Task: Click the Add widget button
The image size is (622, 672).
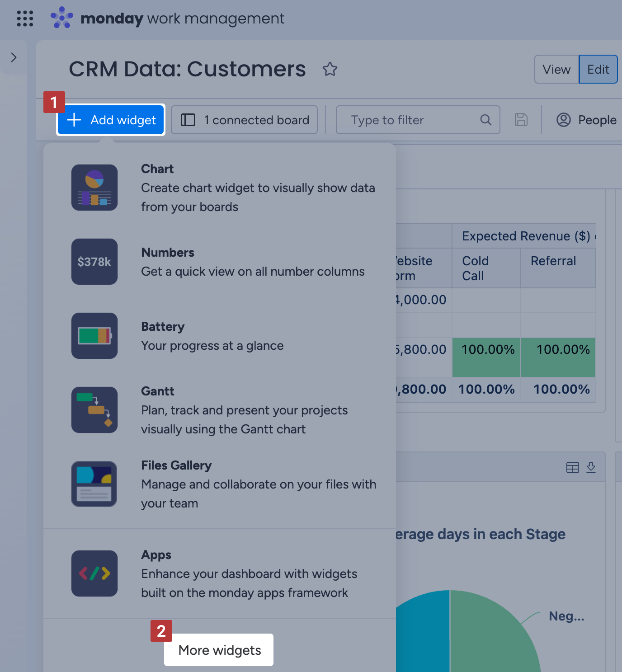Action: [x=111, y=120]
